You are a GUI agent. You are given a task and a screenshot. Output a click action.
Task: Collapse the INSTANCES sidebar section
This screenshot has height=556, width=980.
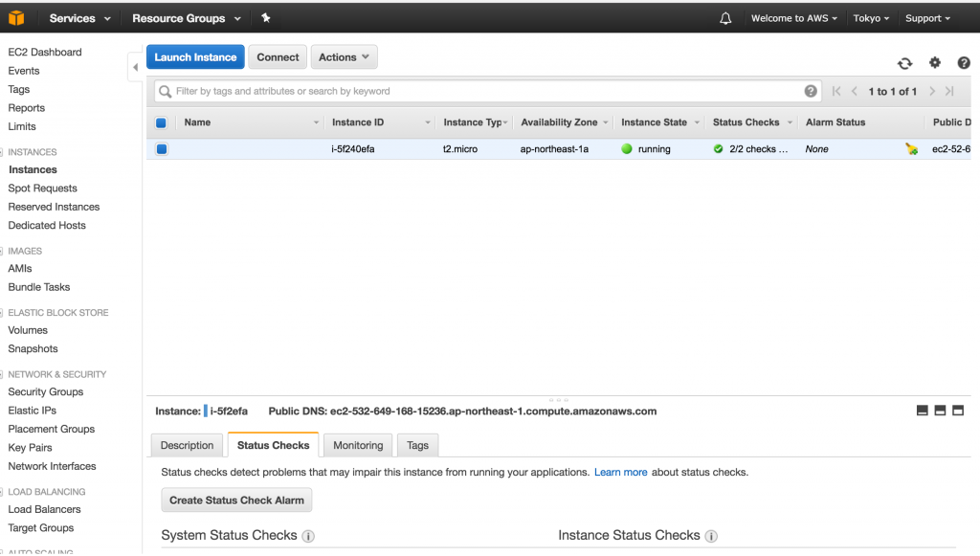2,152
